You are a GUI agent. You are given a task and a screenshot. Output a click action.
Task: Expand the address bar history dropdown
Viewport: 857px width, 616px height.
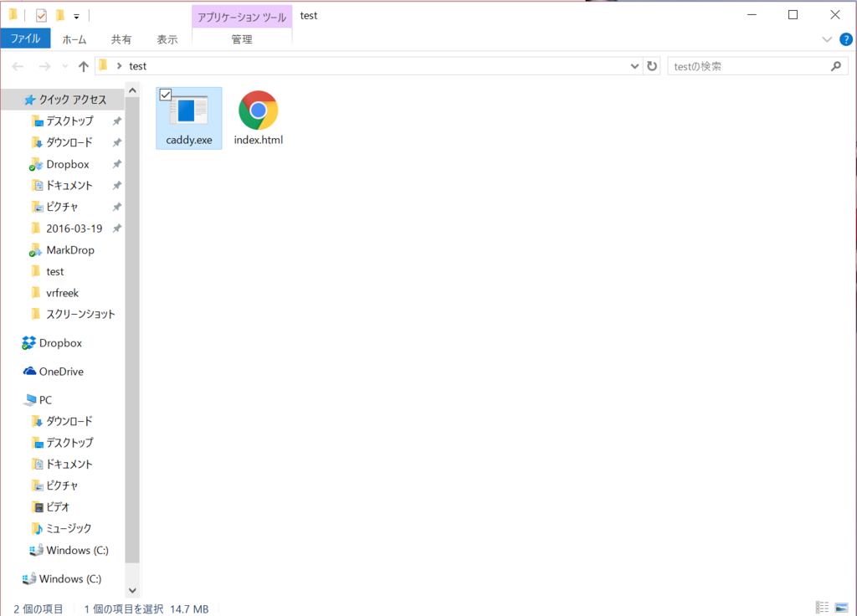(x=634, y=66)
